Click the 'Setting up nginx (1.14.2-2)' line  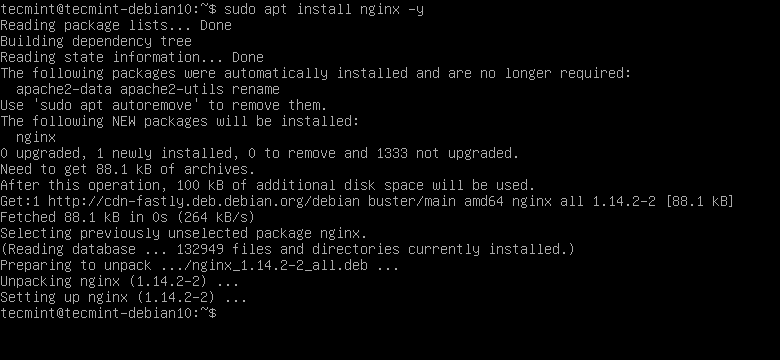tap(124, 297)
